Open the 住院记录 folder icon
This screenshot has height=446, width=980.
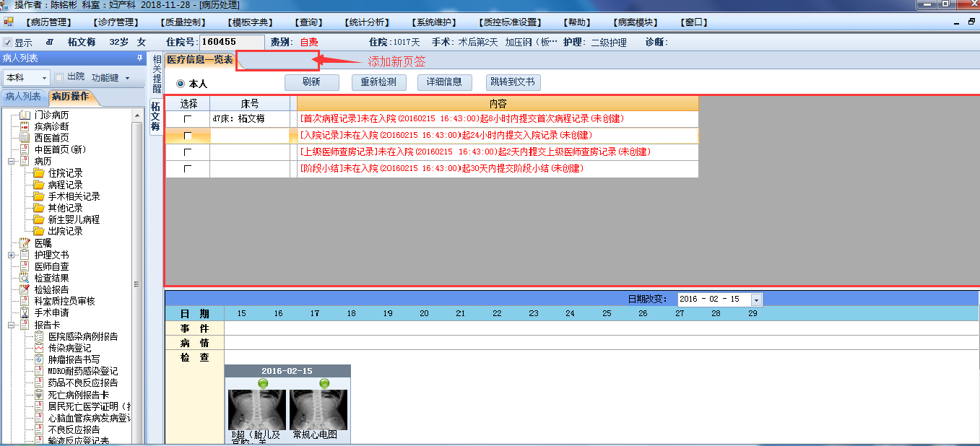click(38, 173)
